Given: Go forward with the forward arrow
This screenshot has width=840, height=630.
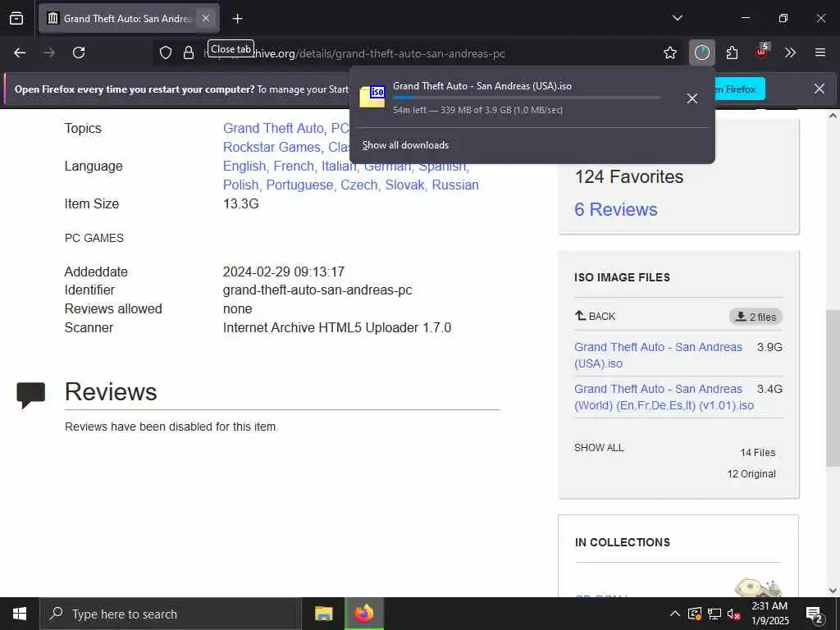Looking at the screenshot, I should coord(49,52).
